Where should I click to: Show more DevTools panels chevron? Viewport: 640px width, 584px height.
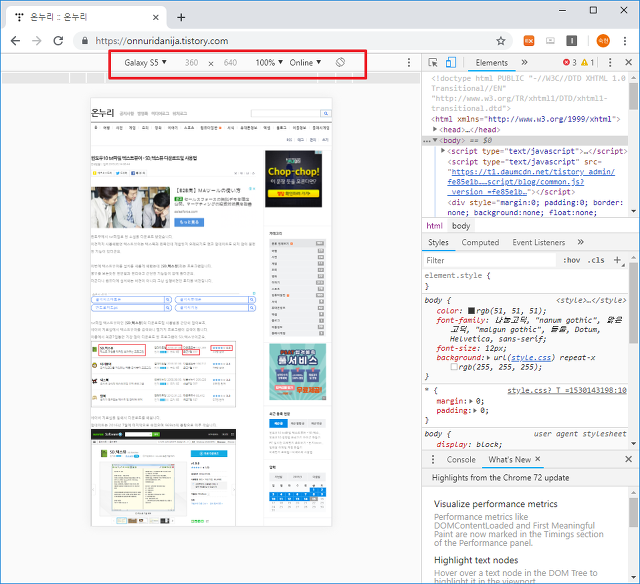[x=524, y=62]
